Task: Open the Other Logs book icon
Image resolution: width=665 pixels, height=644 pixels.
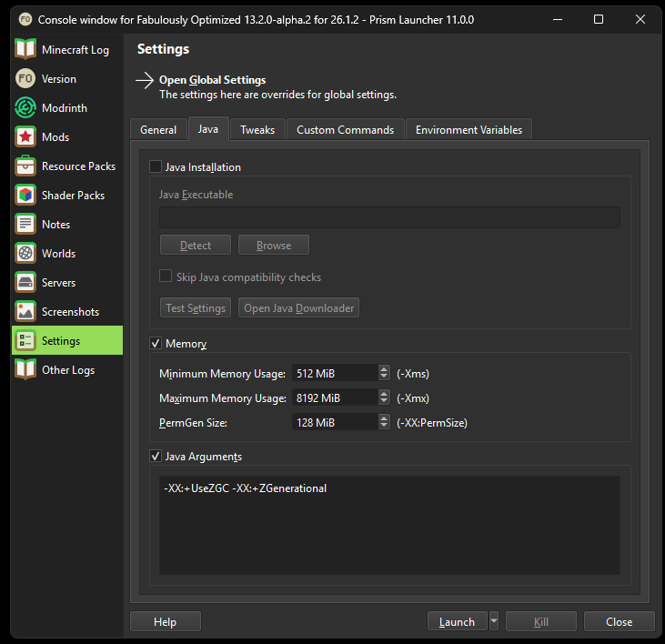Action: 25,369
